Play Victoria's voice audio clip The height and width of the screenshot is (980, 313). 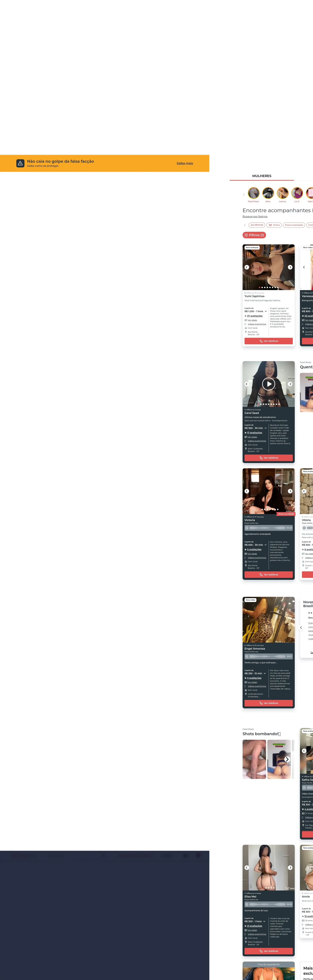tap(247, 528)
